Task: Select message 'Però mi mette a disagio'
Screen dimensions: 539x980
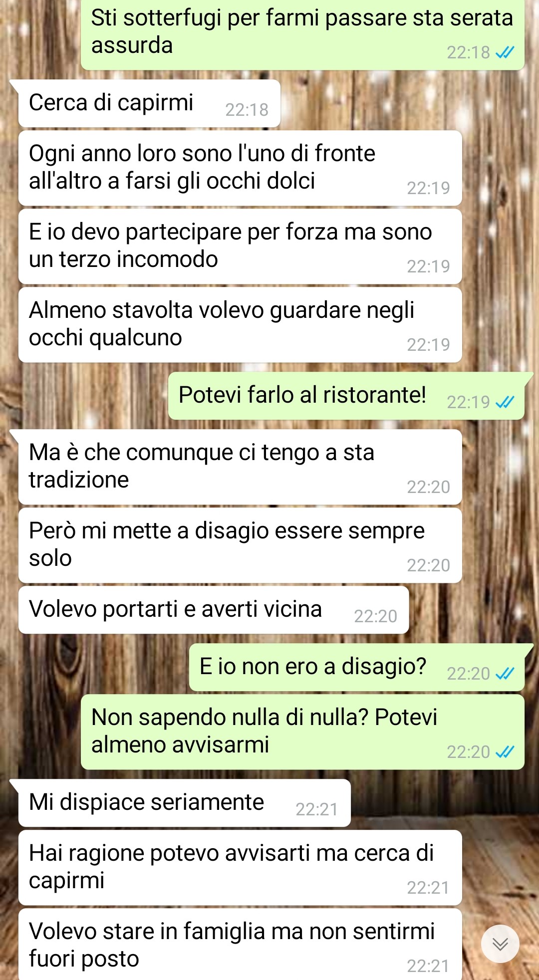Action: coord(240,545)
